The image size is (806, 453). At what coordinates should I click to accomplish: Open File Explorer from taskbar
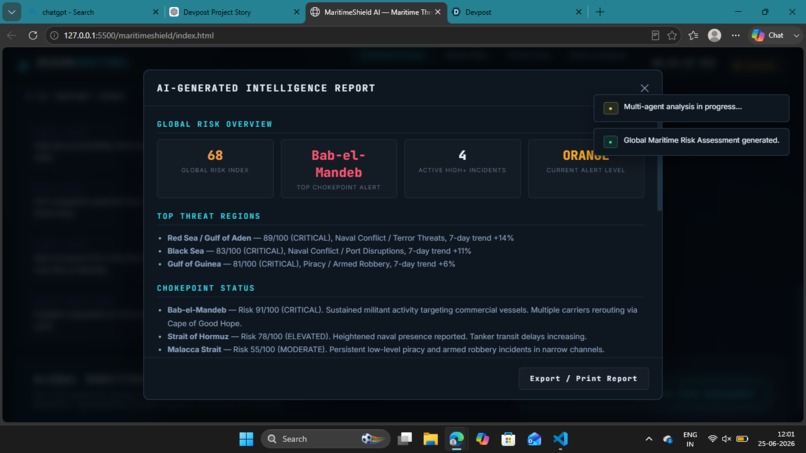click(x=430, y=439)
